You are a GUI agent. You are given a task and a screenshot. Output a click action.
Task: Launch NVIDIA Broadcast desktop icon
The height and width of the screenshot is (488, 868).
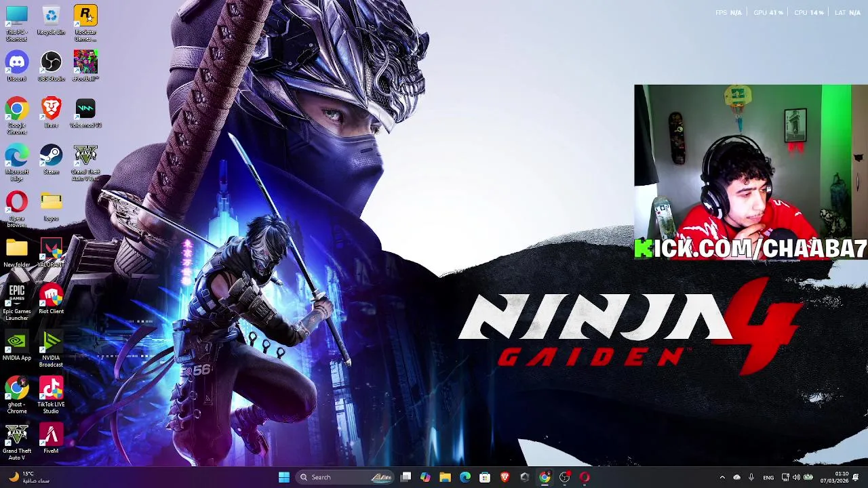click(x=51, y=349)
